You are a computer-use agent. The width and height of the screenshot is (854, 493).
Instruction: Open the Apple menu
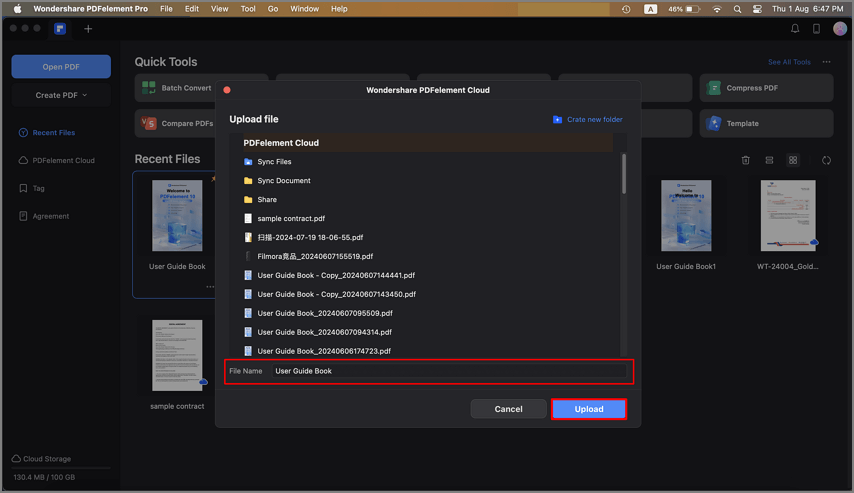tap(17, 9)
